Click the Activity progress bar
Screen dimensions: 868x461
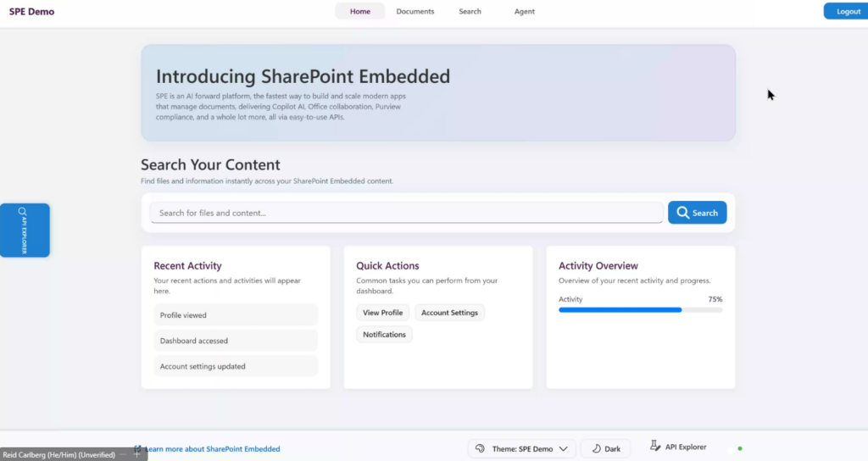(641, 310)
